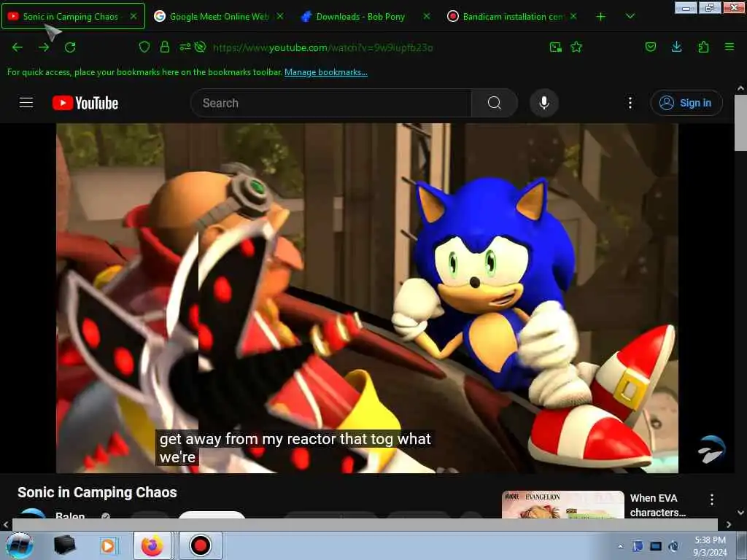This screenshot has height=560, width=747.
Task: Click the autoplay blocked icon in the address bar
Action: coord(201,47)
